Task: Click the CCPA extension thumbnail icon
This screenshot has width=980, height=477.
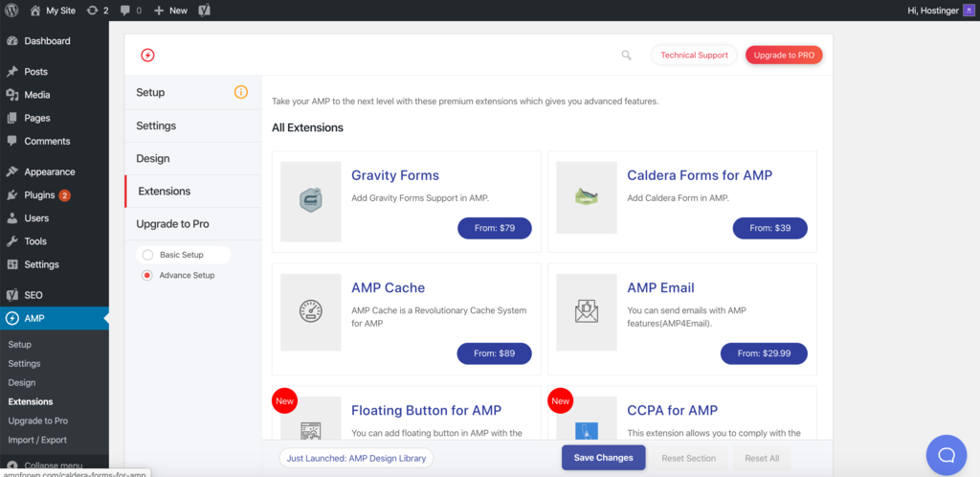Action: coord(587,431)
